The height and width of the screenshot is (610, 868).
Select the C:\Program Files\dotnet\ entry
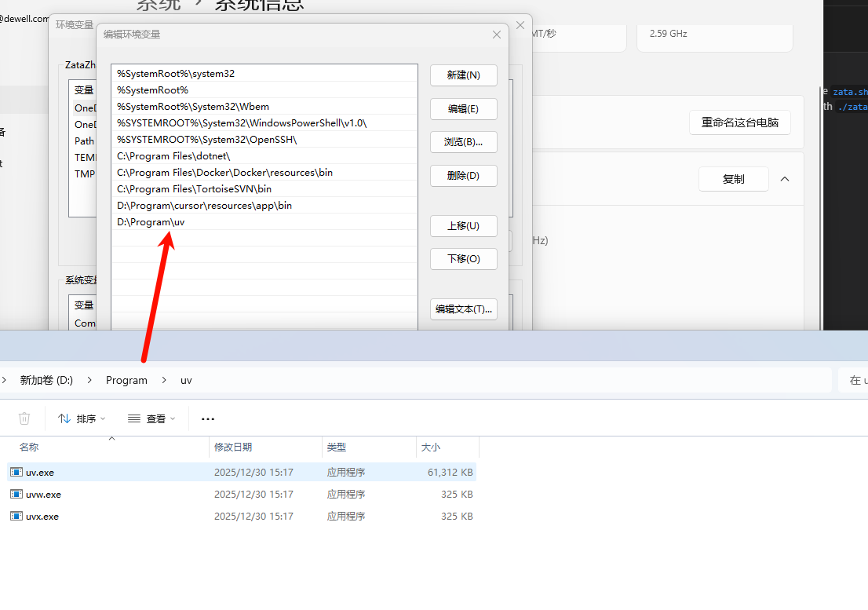pos(173,156)
